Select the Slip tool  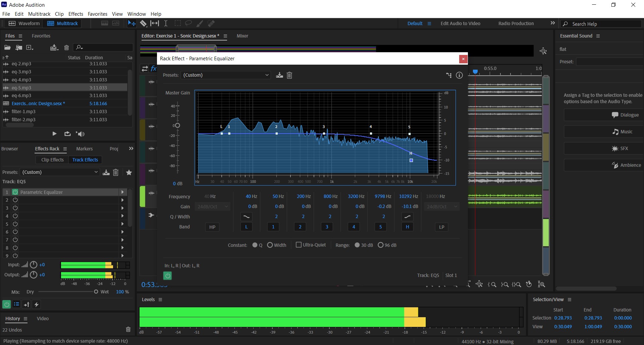(155, 23)
